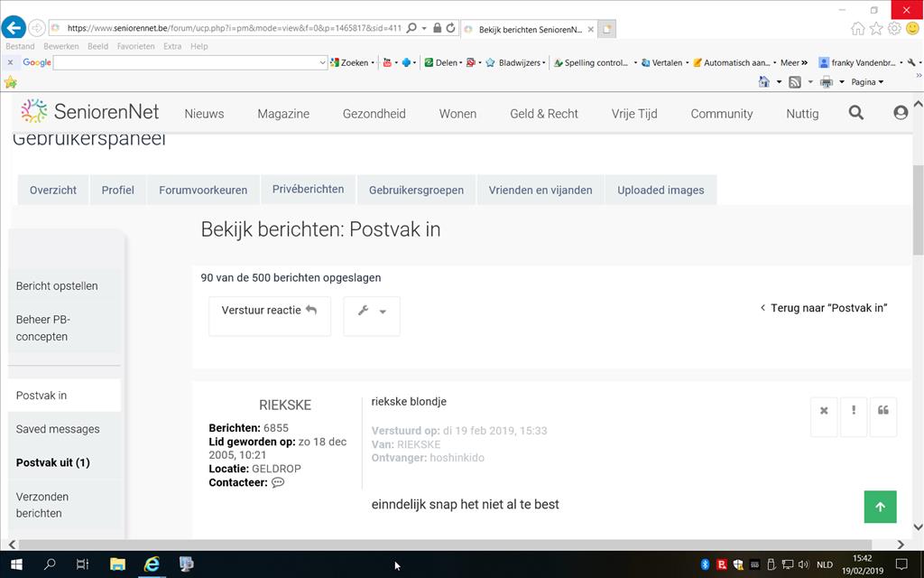Image resolution: width=924 pixels, height=578 pixels.
Task: Select the Internet Explorer taskbar icon
Action: coord(152,564)
